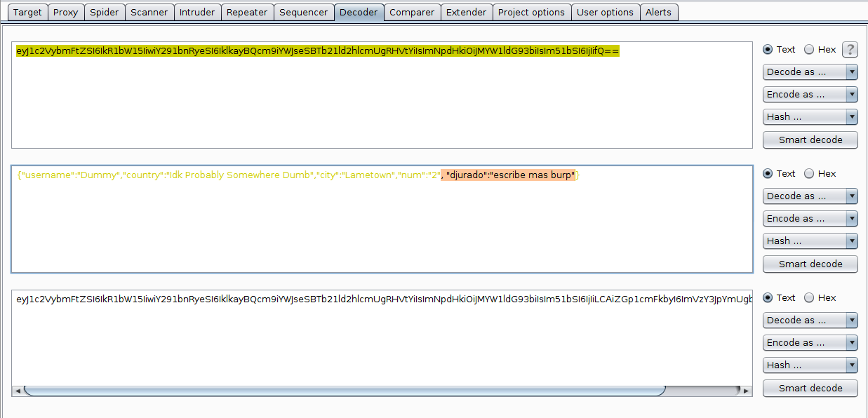
Task: Click right arrow of horizontal scrollbar
Action: [x=747, y=391]
